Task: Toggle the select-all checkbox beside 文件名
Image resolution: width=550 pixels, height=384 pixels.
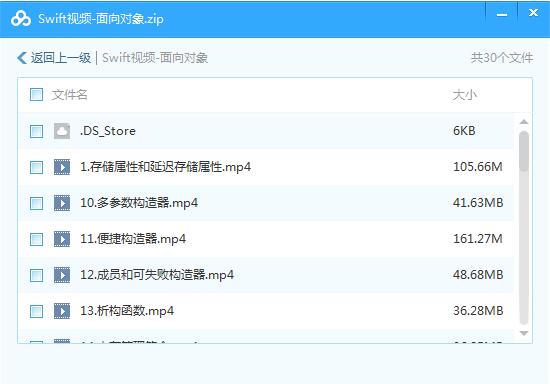Action: coord(36,94)
